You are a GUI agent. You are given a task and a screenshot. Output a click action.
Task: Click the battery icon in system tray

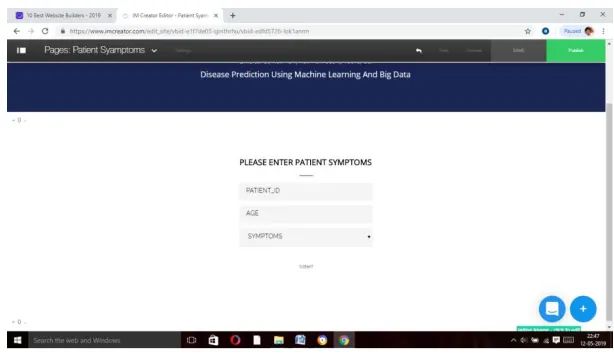(535, 340)
